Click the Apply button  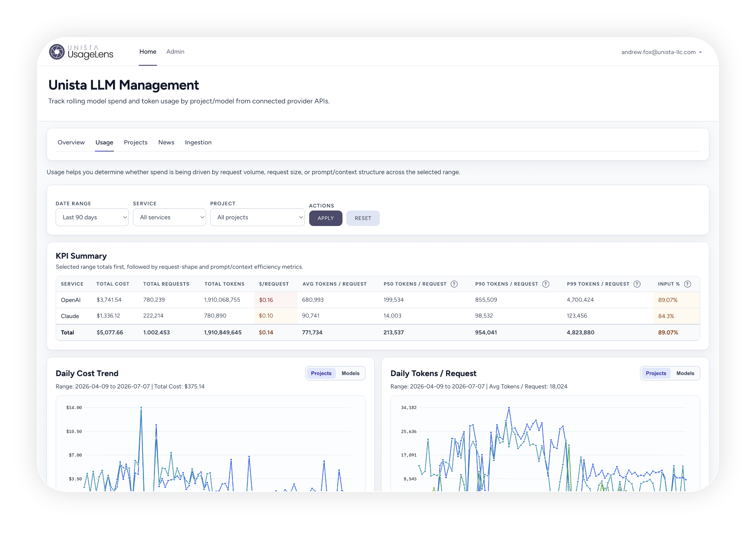[x=325, y=218]
